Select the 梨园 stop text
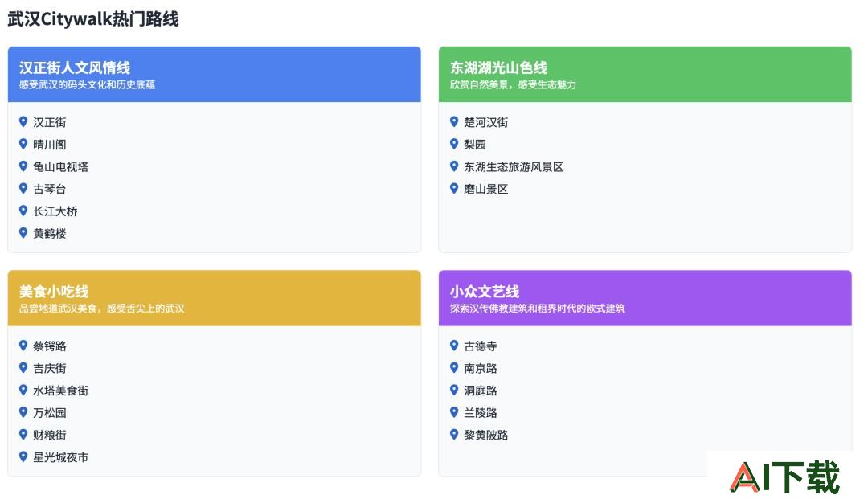The image size is (868, 499). tap(474, 145)
